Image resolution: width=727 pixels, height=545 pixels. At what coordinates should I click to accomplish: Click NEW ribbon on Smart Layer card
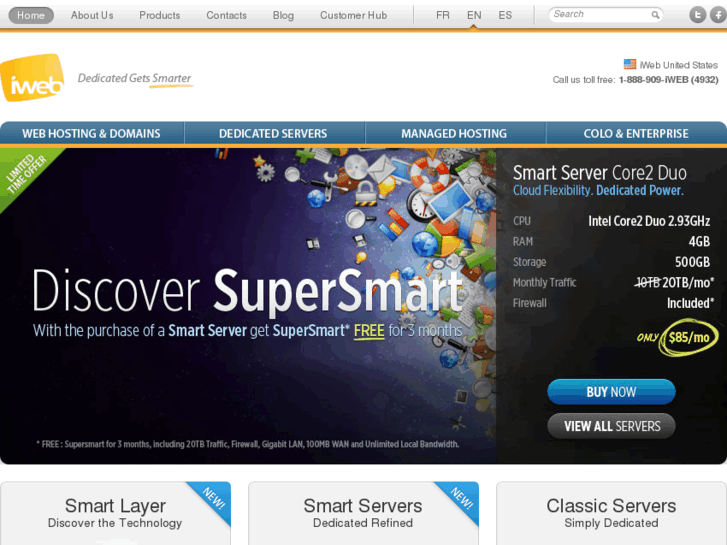click(214, 499)
